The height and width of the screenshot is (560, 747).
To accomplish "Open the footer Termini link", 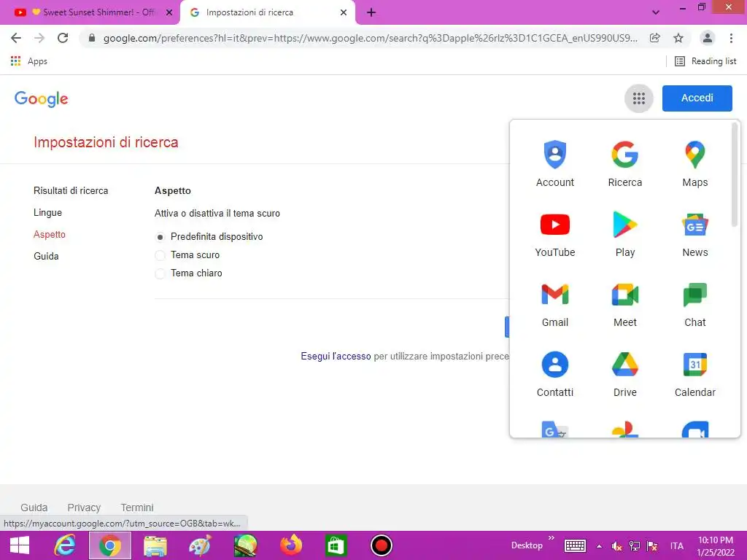I will [x=136, y=507].
